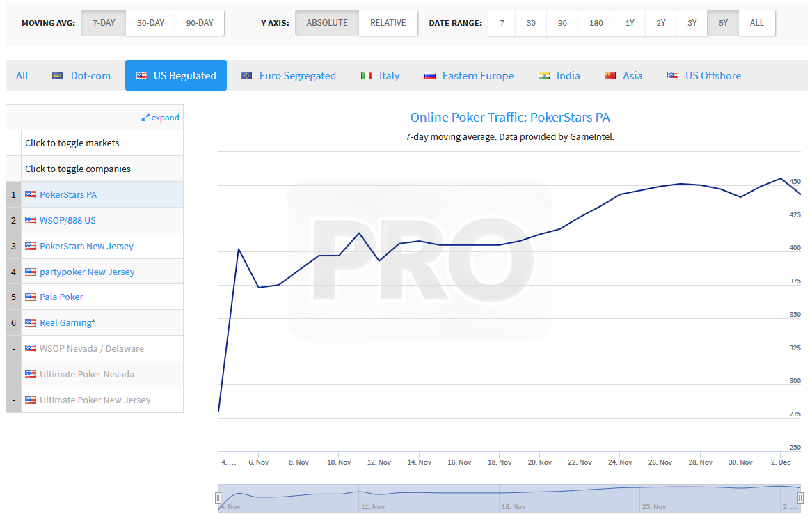Viewport: 812px width, 523px height.
Task: Open the Pala Poker link
Action: [x=62, y=297]
